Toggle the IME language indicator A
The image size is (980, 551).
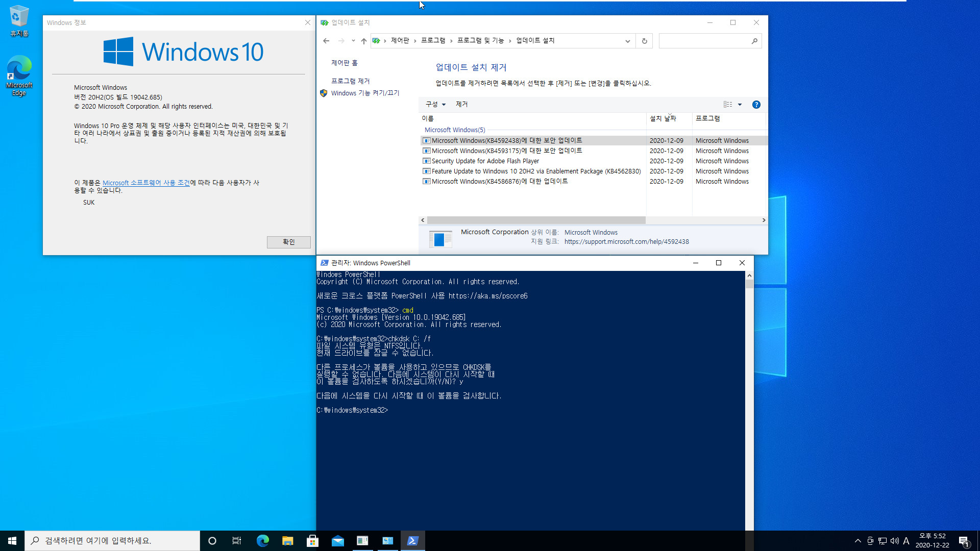click(906, 541)
